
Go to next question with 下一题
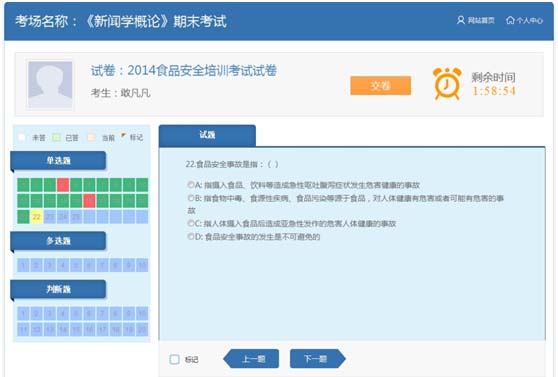coord(318,358)
